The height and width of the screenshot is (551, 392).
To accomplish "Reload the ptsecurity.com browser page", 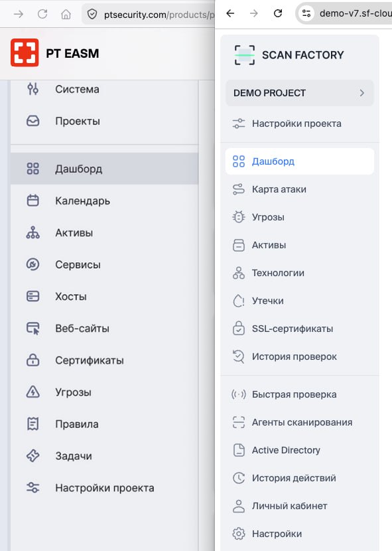I will [x=42, y=14].
